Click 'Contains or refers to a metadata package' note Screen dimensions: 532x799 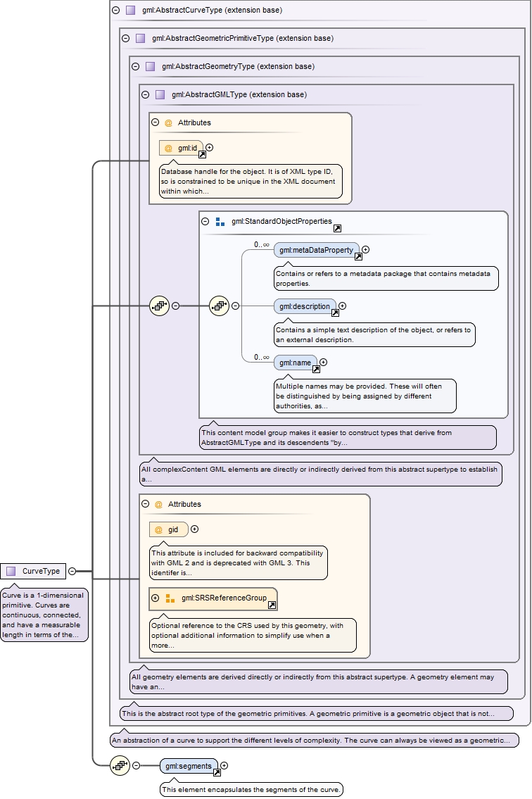click(x=386, y=278)
